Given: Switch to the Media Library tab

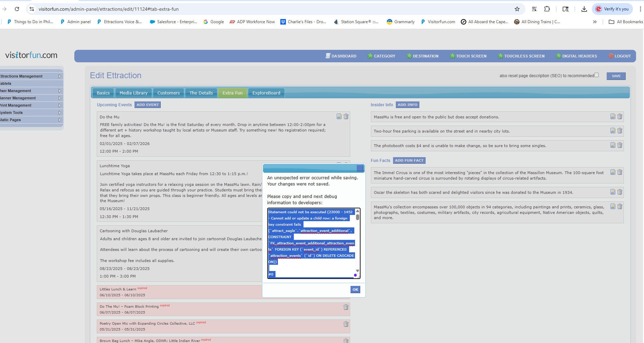Looking at the screenshot, I should pos(133,93).
